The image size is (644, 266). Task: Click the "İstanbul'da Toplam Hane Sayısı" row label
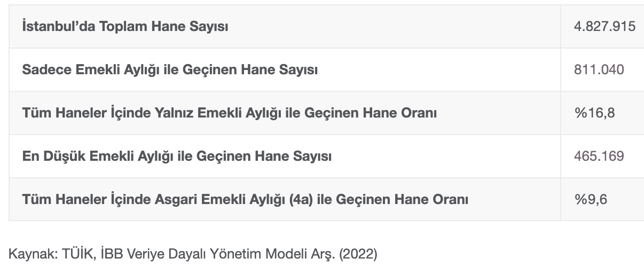click(125, 26)
